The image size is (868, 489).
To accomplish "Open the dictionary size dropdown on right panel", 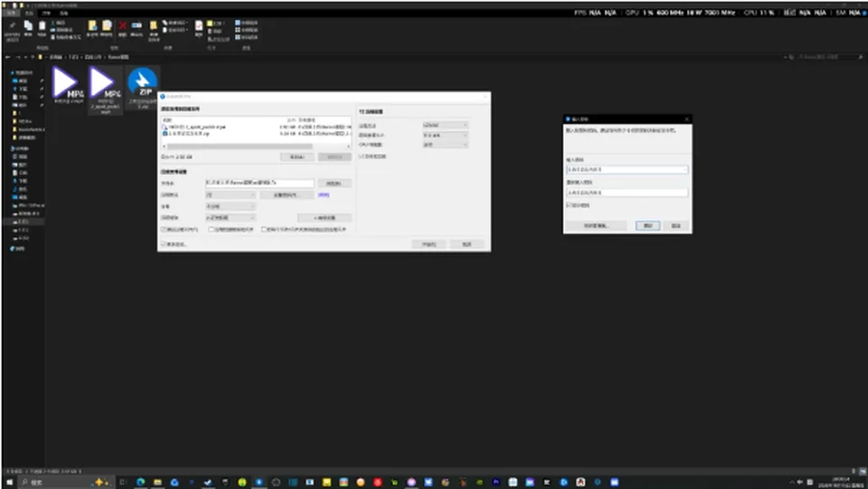I will coord(446,135).
